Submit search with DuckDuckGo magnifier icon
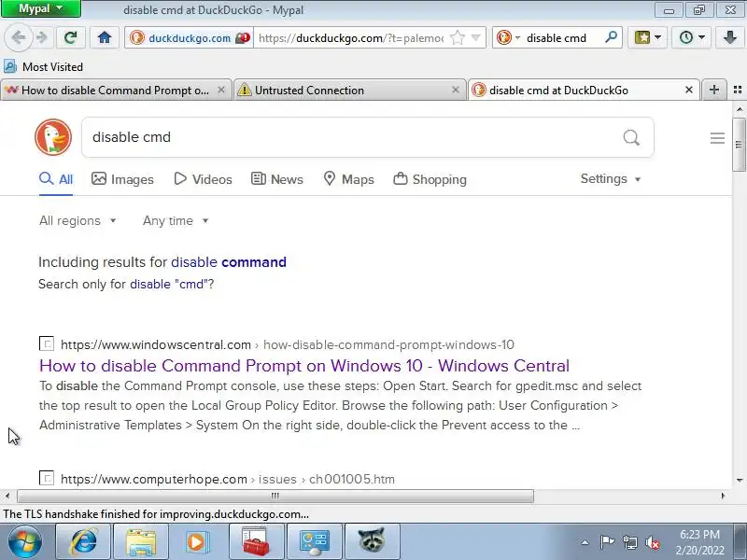747x560 pixels. point(631,137)
